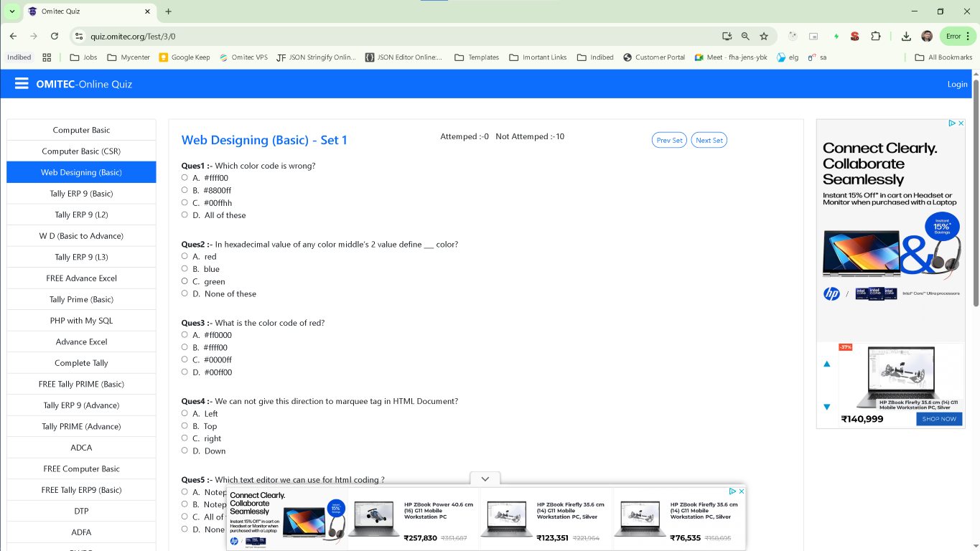Collapse the bottom ad banner with chevron
The image size is (980, 551).
[485, 479]
